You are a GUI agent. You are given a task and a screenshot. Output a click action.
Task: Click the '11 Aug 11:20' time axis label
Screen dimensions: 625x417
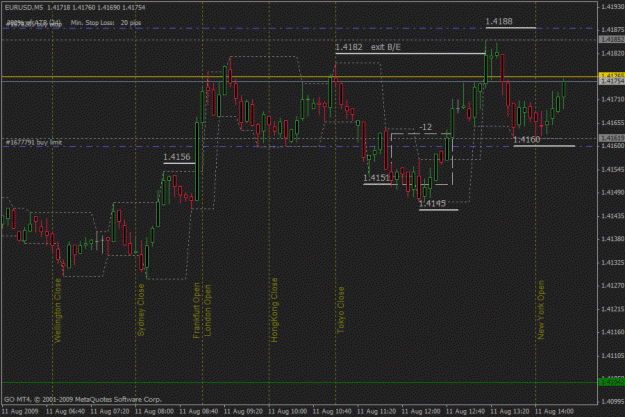[x=377, y=411]
